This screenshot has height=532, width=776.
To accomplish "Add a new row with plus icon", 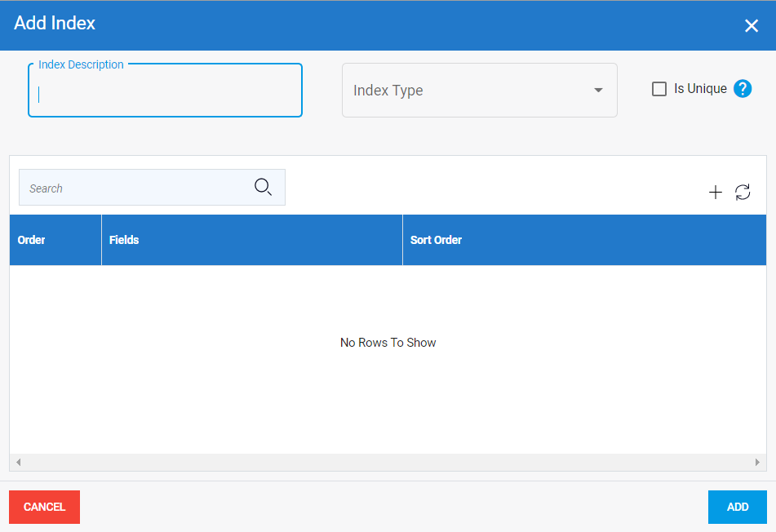I will tap(715, 193).
